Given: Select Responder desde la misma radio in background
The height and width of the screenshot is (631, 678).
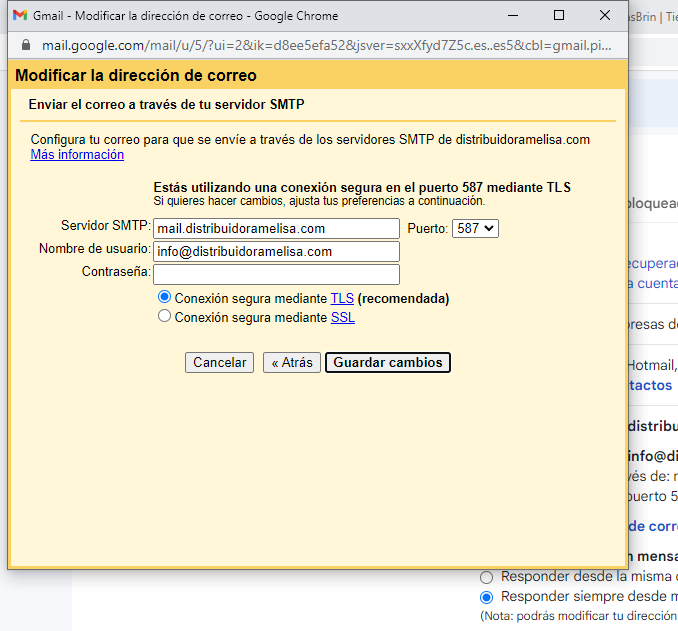Looking at the screenshot, I should [486, 577].
